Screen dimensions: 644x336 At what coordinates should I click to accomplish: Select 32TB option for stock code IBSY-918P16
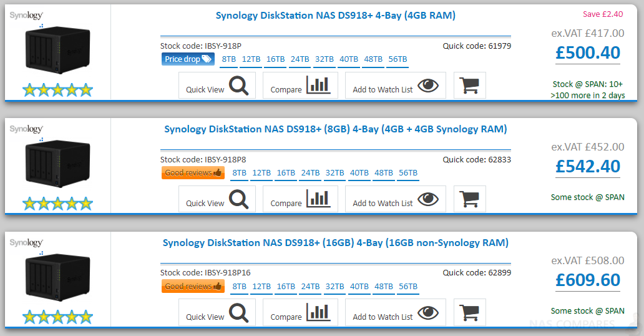[334, 286]
